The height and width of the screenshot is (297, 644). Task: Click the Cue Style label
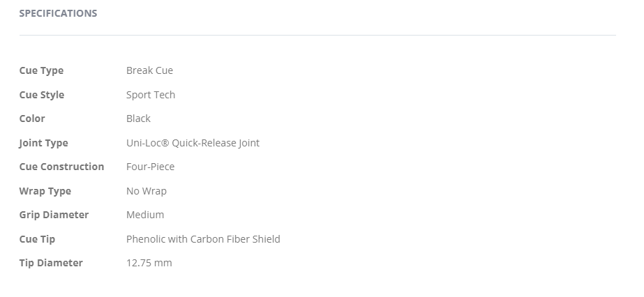click(x=42, y=95)
